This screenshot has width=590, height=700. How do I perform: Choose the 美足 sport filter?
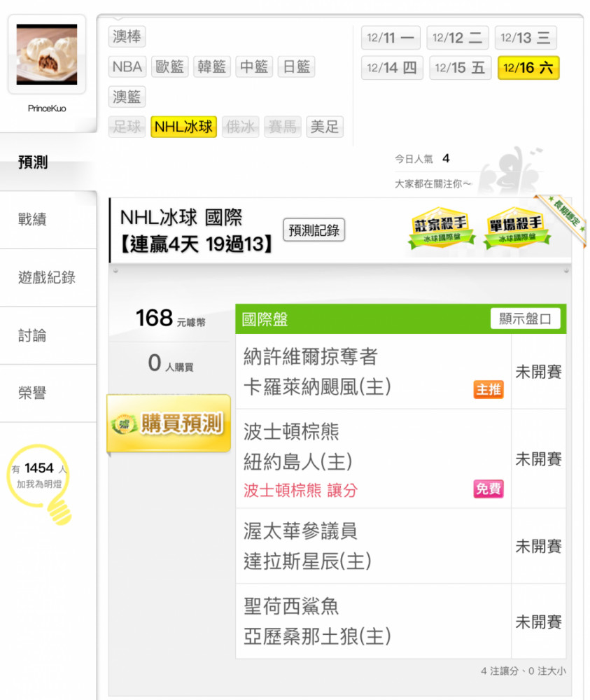pyautogui.click(x=325, y=127)
